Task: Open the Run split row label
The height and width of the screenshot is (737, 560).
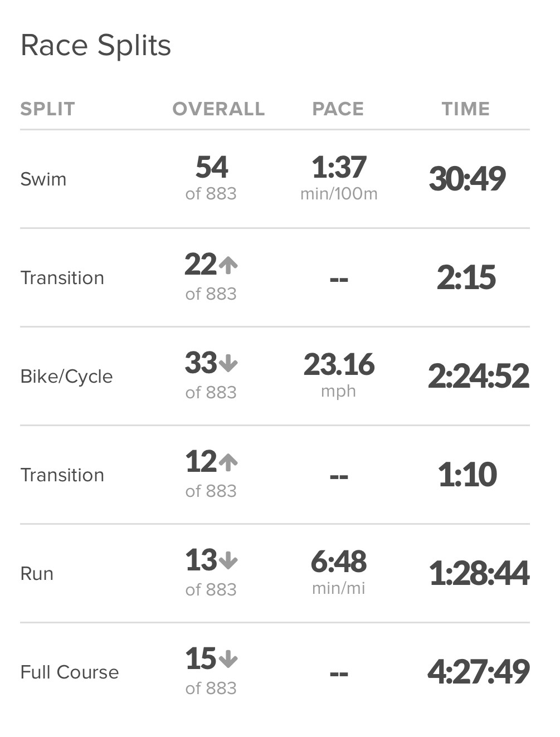Action: [37, 574]
